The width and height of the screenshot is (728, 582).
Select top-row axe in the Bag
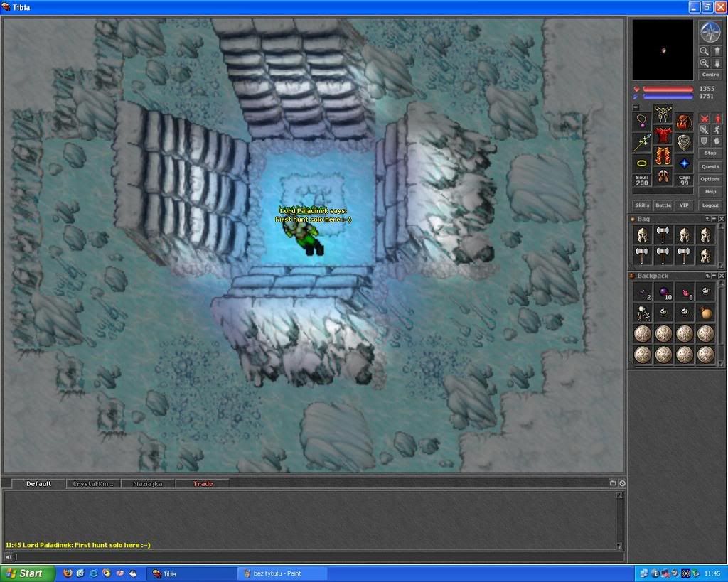click(x=663, y=235)
